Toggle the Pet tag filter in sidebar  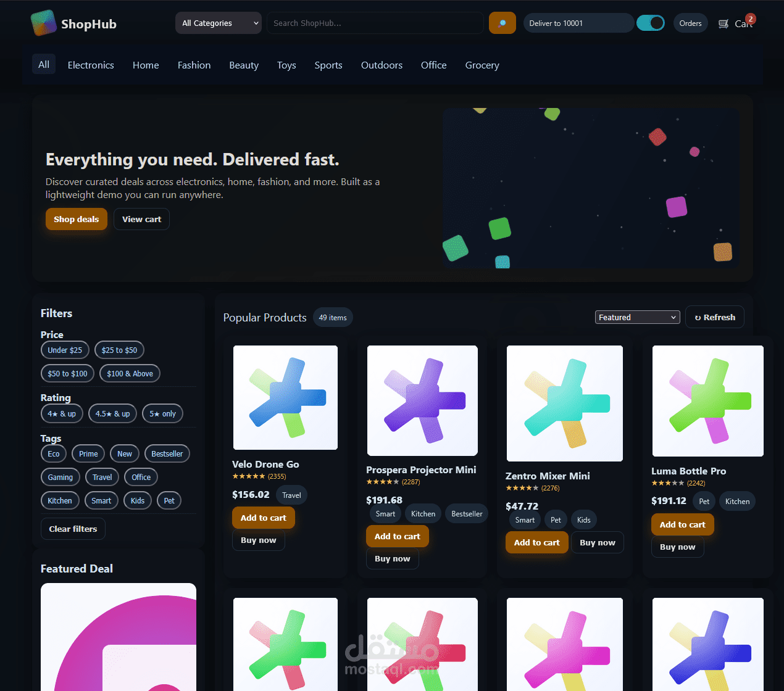pyautogui.click(x=169, y=500)
